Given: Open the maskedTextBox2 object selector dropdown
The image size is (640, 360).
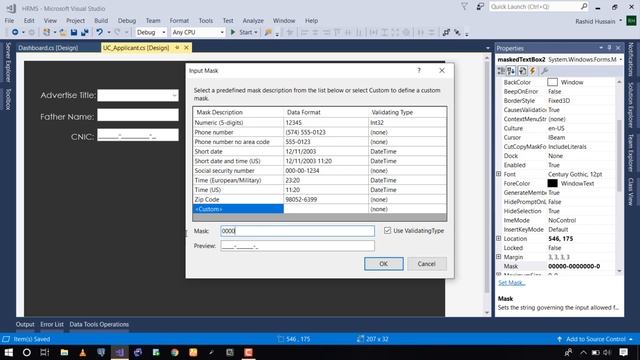Looking at the screenshot, I should click(x=621, y=60).
